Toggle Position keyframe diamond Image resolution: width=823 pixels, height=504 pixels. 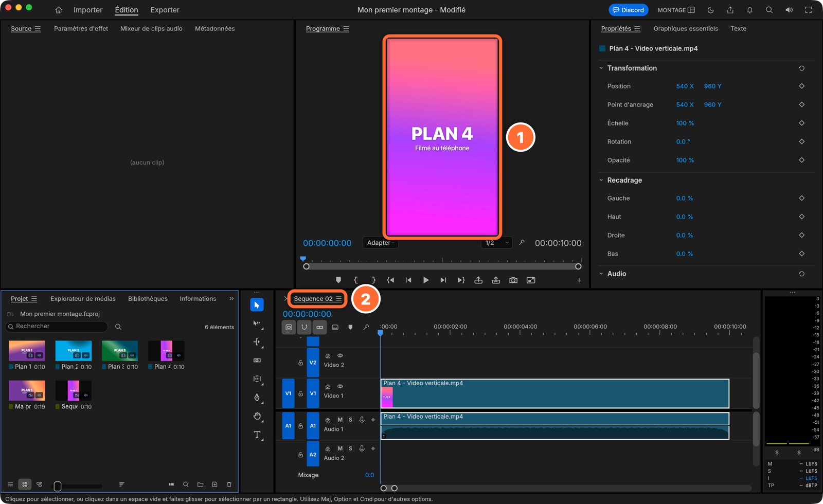[x=801, y=86]
